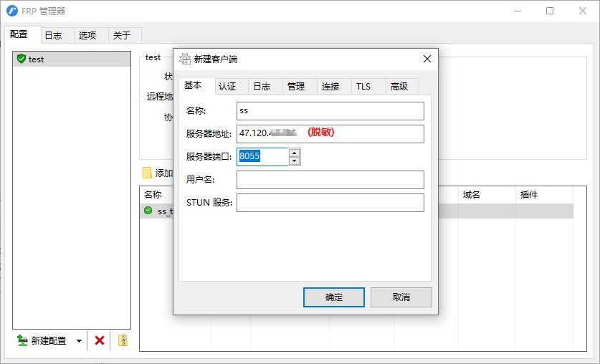The image size is (600, 364).
Task: Click the STUN 服务 input field
Action: tap(330, 203)
